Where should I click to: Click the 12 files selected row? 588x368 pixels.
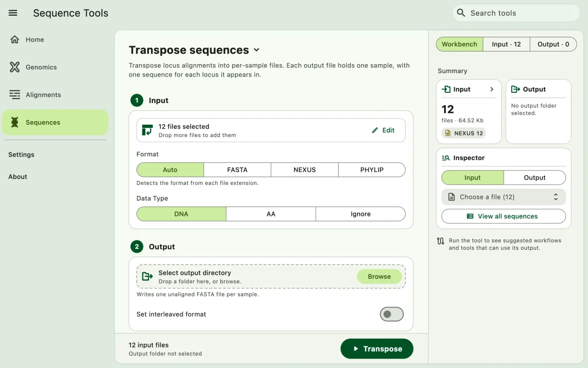271,130
